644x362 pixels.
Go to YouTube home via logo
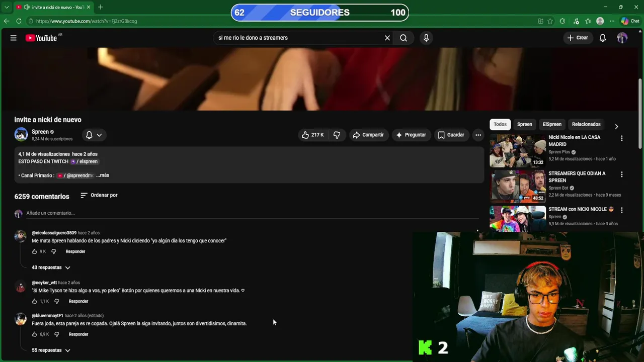(41, 38)
